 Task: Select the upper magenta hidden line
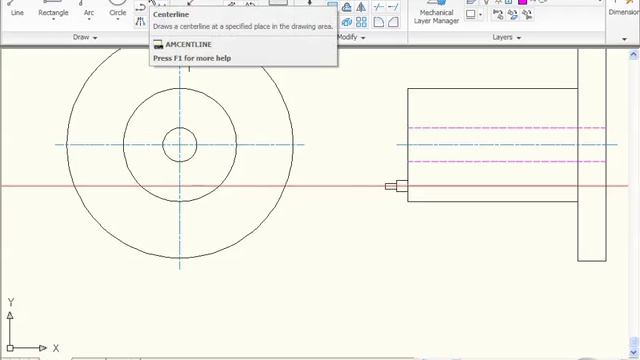(507, 128)
